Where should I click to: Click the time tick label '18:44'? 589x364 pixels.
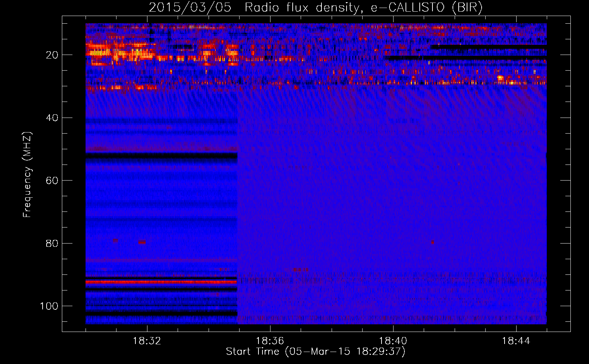point(516,341)
